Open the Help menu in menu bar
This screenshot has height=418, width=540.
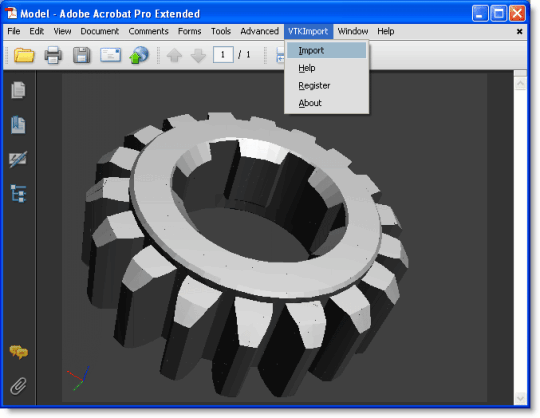point(385,31)
